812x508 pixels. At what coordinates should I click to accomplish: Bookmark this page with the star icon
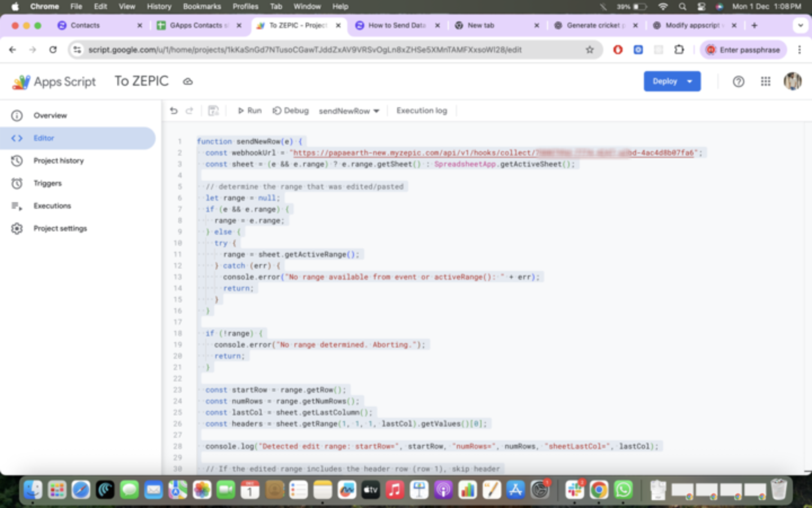point(590,50)
